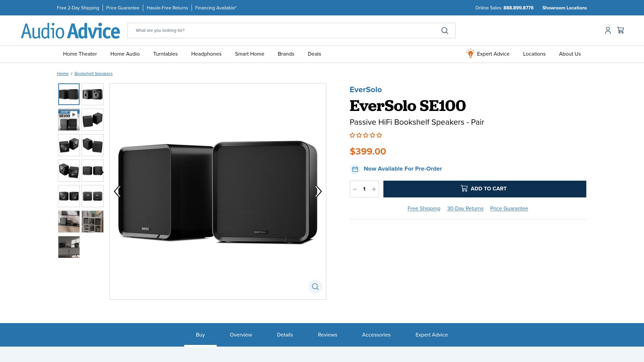Select first speaker pair thumbnail
The image size is (644, 362).
tap(69, 94)
